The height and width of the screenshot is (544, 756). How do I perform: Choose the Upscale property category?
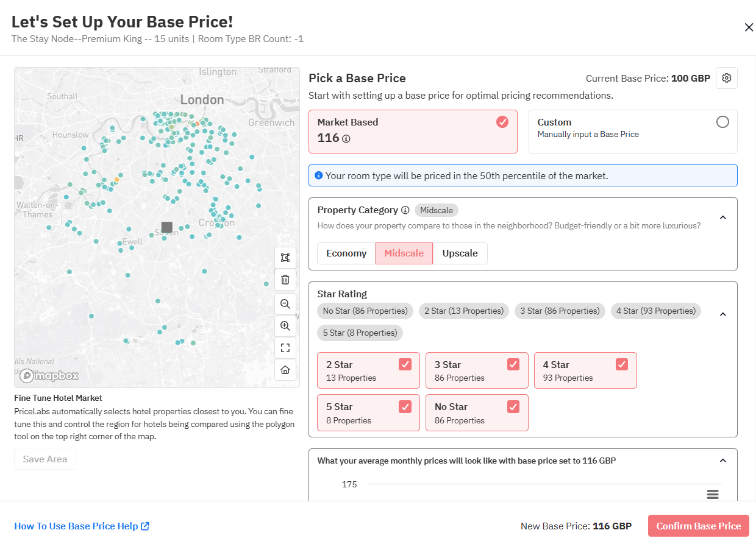click(460, 253)
